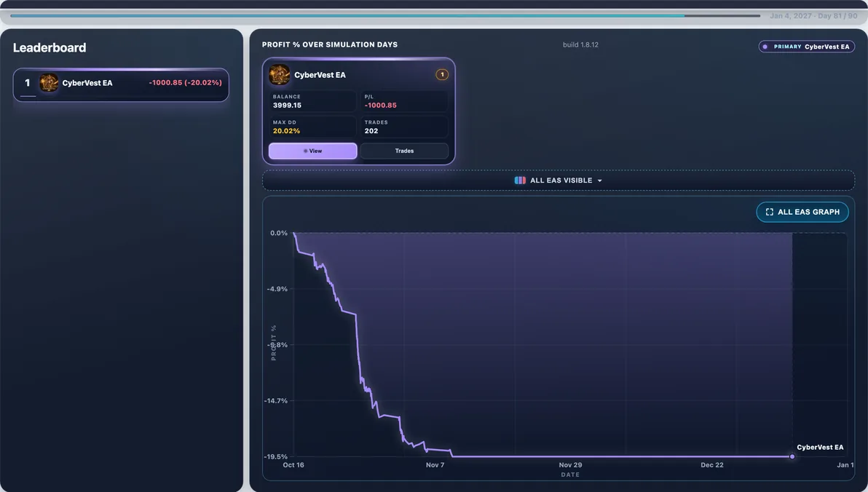Open the Trades button on CyberVest card
Image resolution: width=868 pixels, height=492 pixels.
tap(404, 151)
